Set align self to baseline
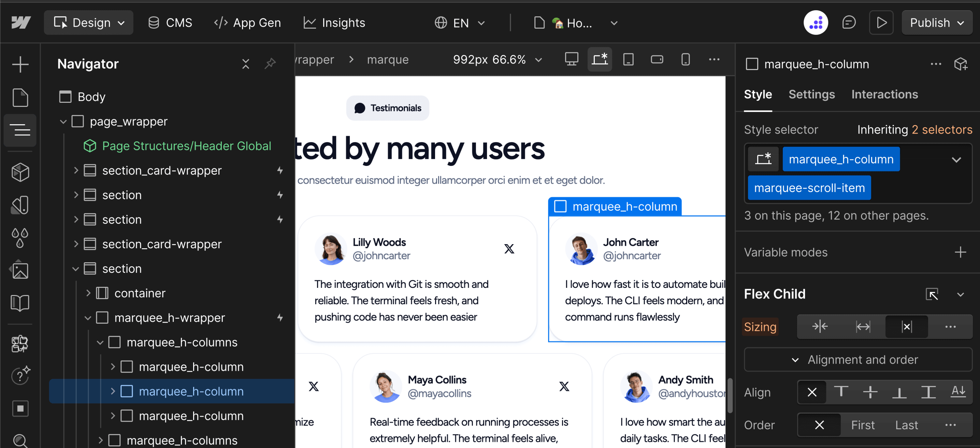 pos(958,392)
